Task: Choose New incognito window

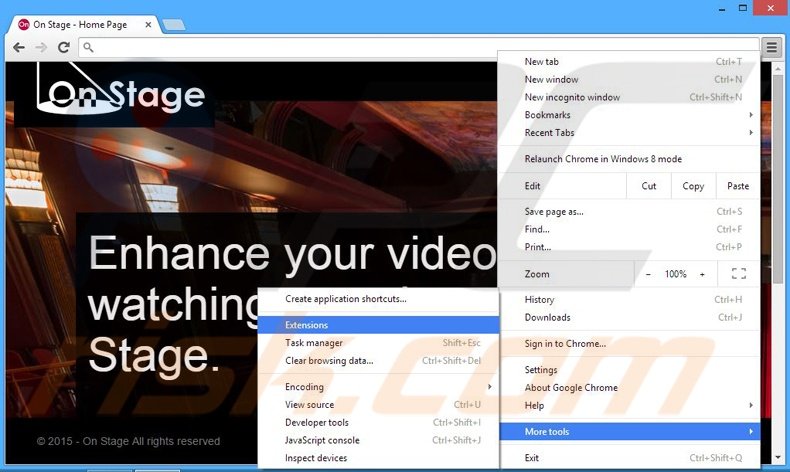Action: (x=628, y=97)
